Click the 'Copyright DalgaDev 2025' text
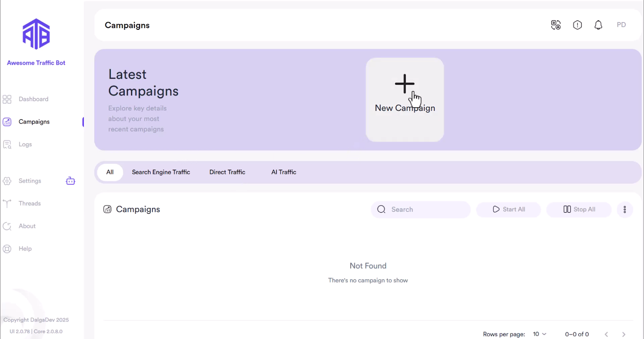Viewport: 644px width, 339px height. (x=36, y=320)
